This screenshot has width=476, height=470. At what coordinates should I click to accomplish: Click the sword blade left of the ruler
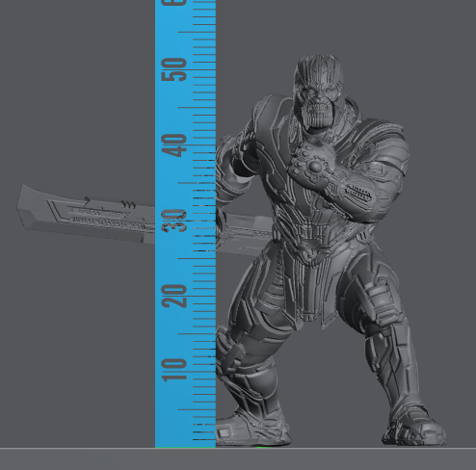pos(86,214)
